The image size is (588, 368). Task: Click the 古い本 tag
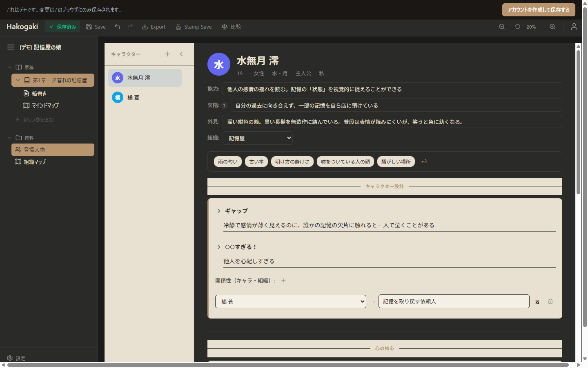point(256,162)
